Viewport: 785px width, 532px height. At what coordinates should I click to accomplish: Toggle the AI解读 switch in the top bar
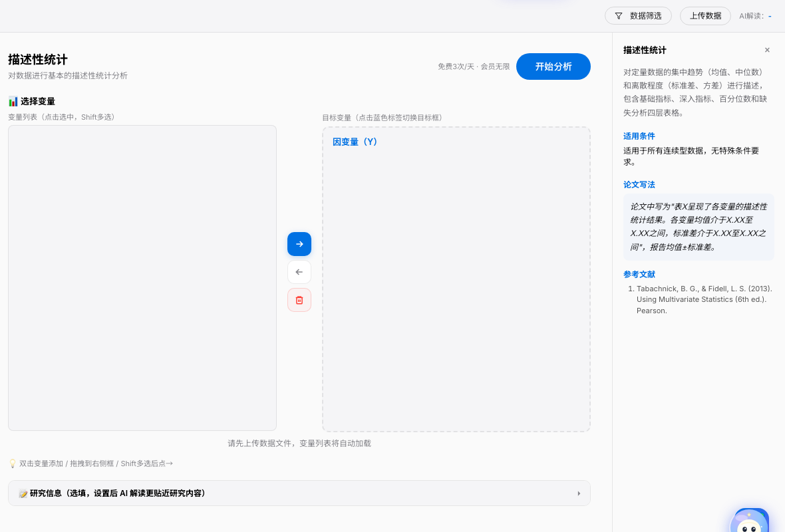pyautogui.click(x=771, y=16)
